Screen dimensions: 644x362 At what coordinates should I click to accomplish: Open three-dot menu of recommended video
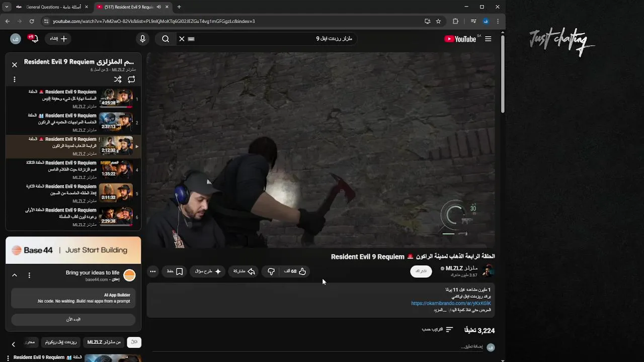pyautogui.click(x=8, y=358)
